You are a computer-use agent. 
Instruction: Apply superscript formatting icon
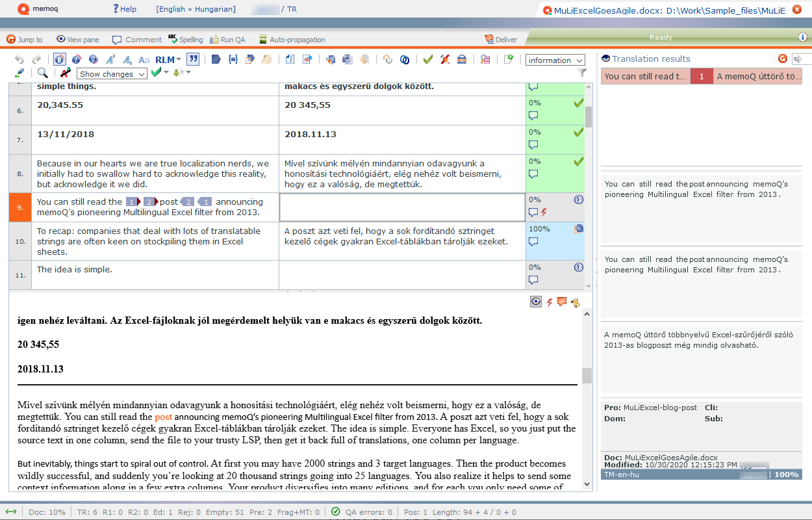110,60
